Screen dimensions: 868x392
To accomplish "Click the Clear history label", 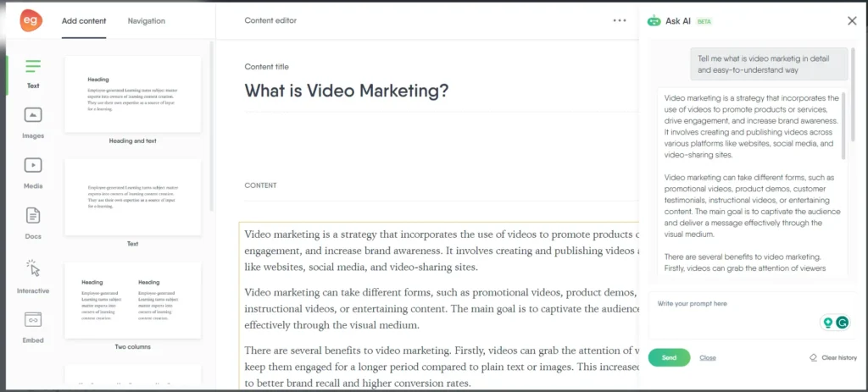I will 839,358.
